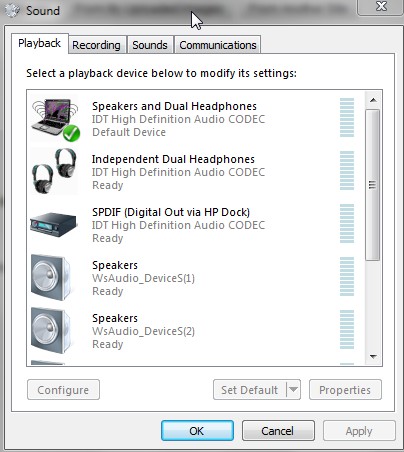The height and width of the screenshot is (452, 404).
Task: Click the WsAudio_DeviceS(1) speaker icon
Action: tap(51, 277)
